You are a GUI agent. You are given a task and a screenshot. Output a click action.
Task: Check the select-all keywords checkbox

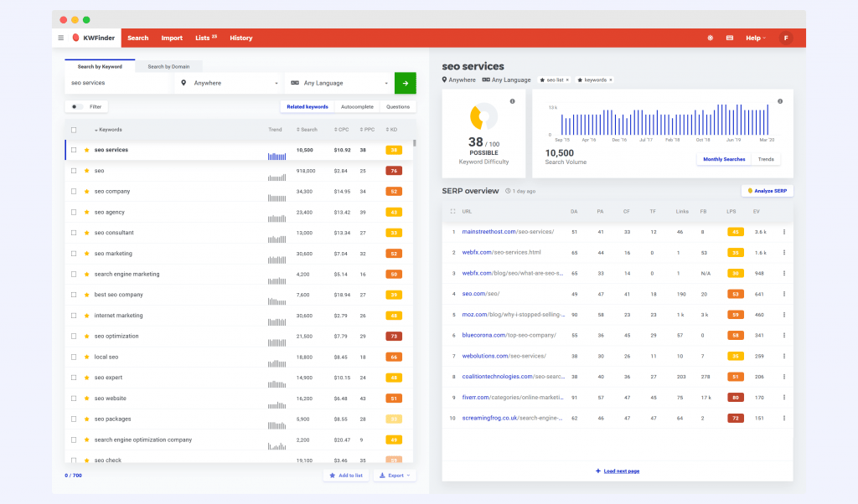pyautogui.click(x=74, y=130)
